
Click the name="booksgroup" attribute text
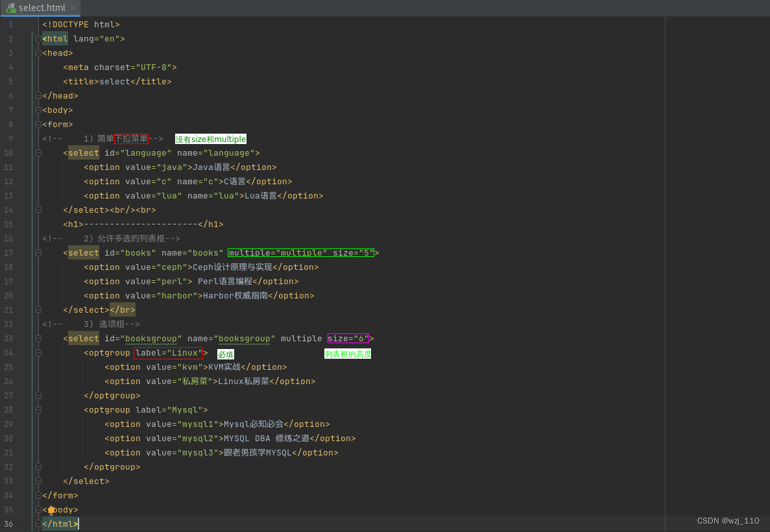coord(232,339)
